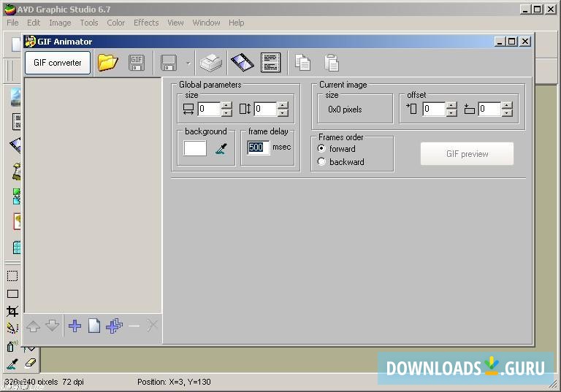Click the white background color swatch
This screenshot has width=561, height=392.
[195, 147]
